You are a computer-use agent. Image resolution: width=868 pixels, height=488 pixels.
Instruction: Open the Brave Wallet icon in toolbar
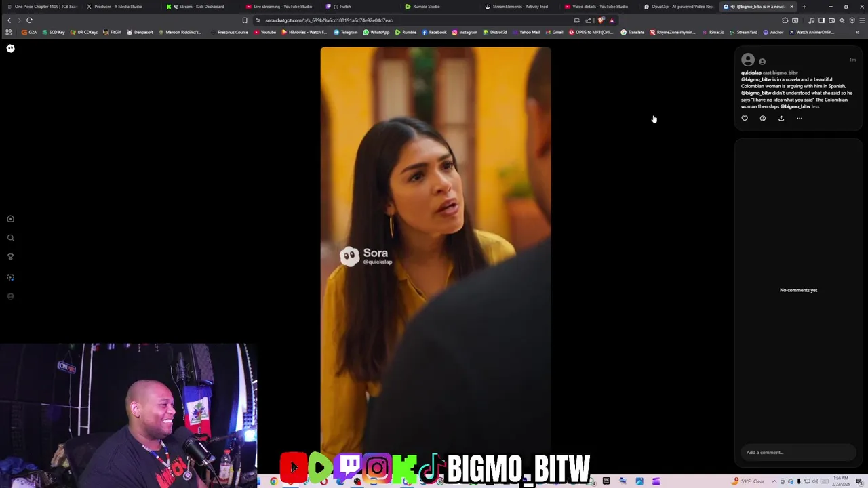(x=831, y=20)
